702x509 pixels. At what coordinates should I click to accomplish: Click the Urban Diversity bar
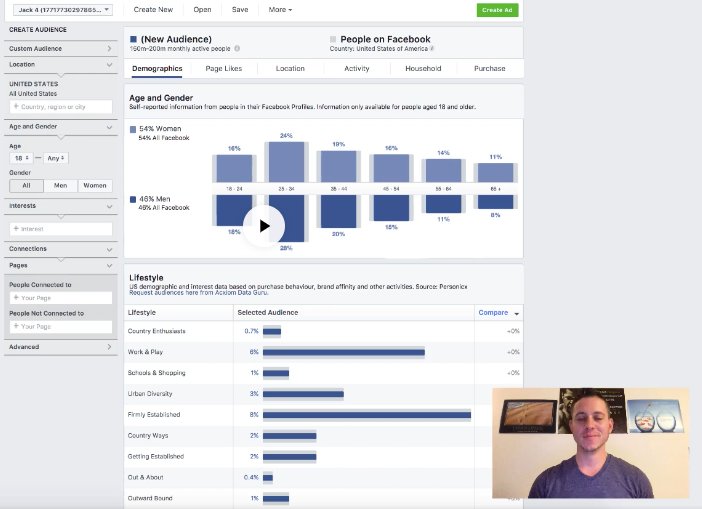[x=303, y=394]
